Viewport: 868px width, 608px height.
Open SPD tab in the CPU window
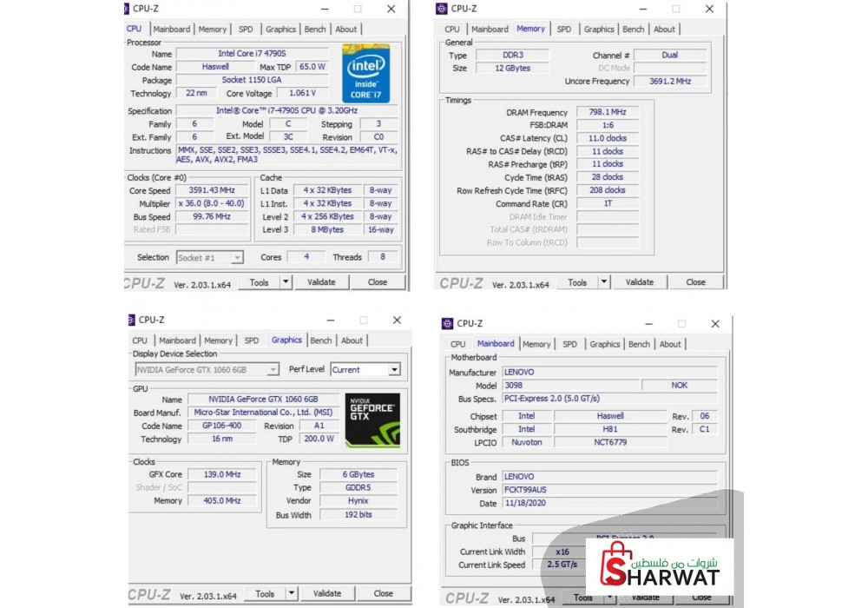coord(246,30)
